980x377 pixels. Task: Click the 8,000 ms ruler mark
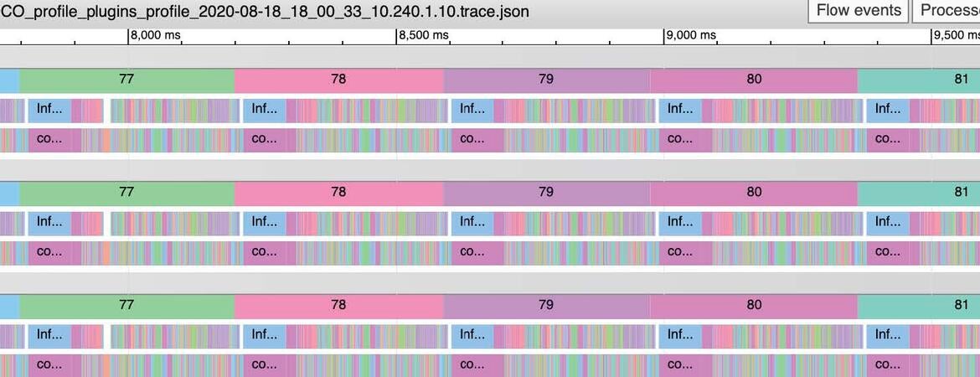pos(155,35)
